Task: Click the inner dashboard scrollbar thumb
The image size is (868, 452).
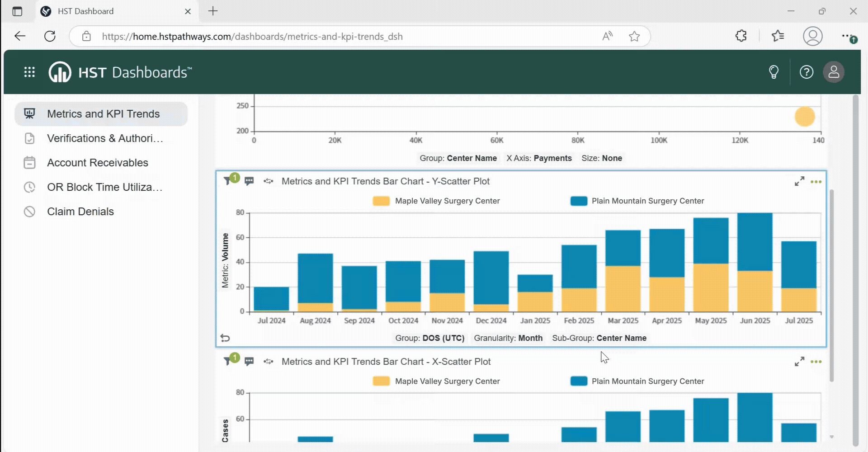Action: coord(831,286)
